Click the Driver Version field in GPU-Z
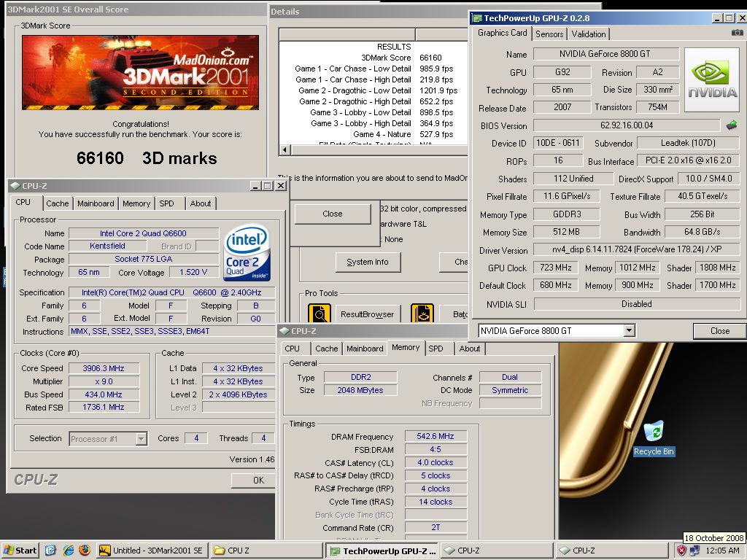Viewport: 747px width, 560px height. coord(636,249)
